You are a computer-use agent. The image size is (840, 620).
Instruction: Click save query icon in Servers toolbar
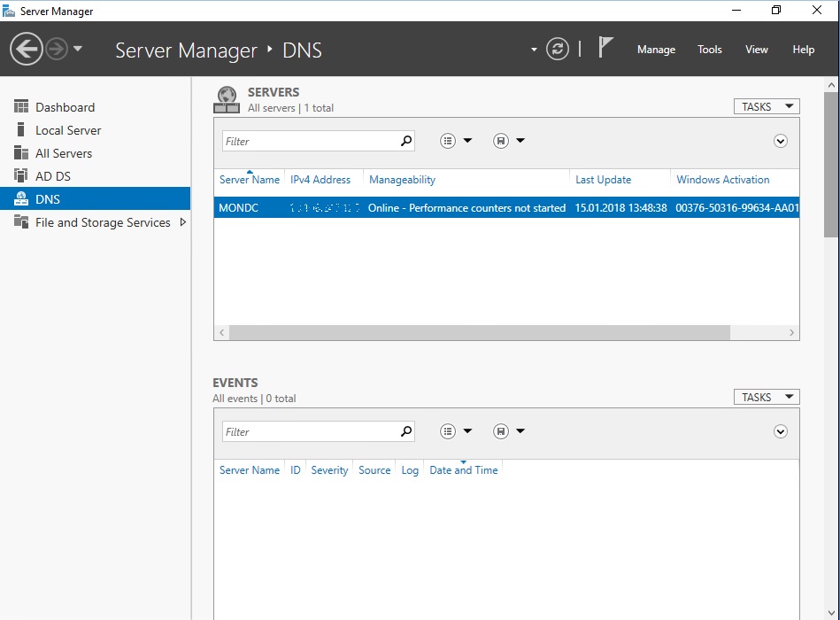501,141
